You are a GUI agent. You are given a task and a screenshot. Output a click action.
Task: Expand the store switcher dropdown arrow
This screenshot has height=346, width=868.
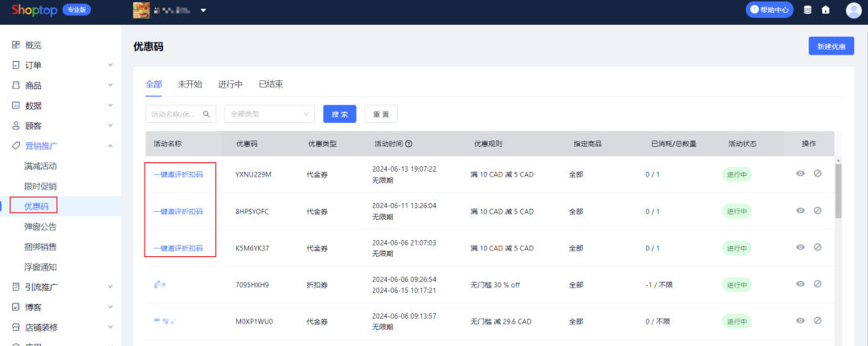click(203, 10)
